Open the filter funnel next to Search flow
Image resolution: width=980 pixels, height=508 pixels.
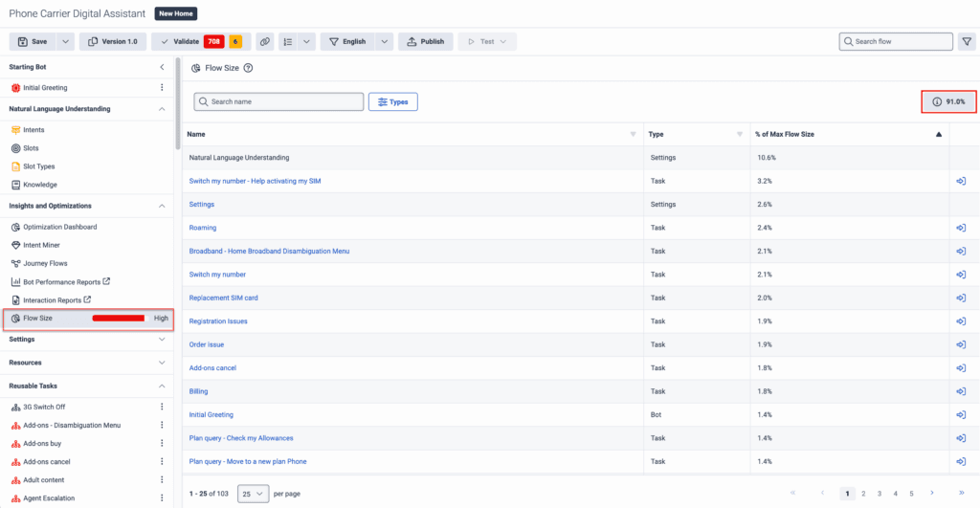click(x=967, y=42)
